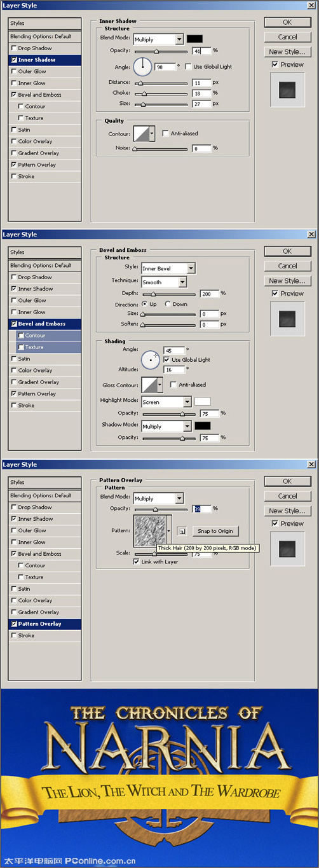The width and height of the screenshot is (319, 868).
Task: Select Gradient Overlay in the Bevel and Emboss dialog list
Action: (x=45, y=382)
